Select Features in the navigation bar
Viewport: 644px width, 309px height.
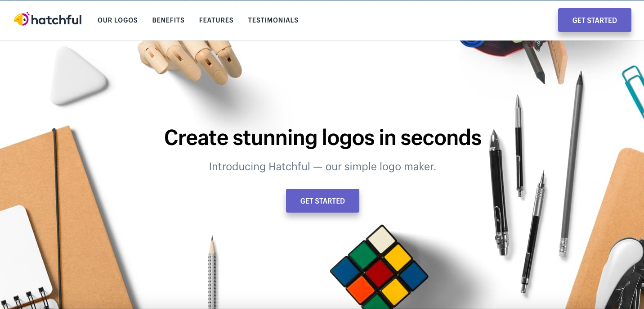pos(216,20)
